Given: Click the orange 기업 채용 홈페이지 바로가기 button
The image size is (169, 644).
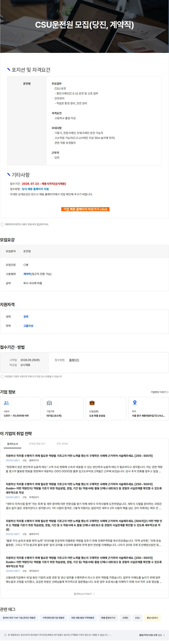Looking at the screenshot, I should (85, 209).
